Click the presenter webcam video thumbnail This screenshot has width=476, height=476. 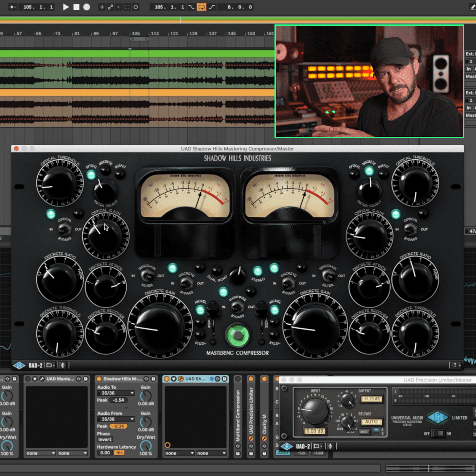pos(369,81)
